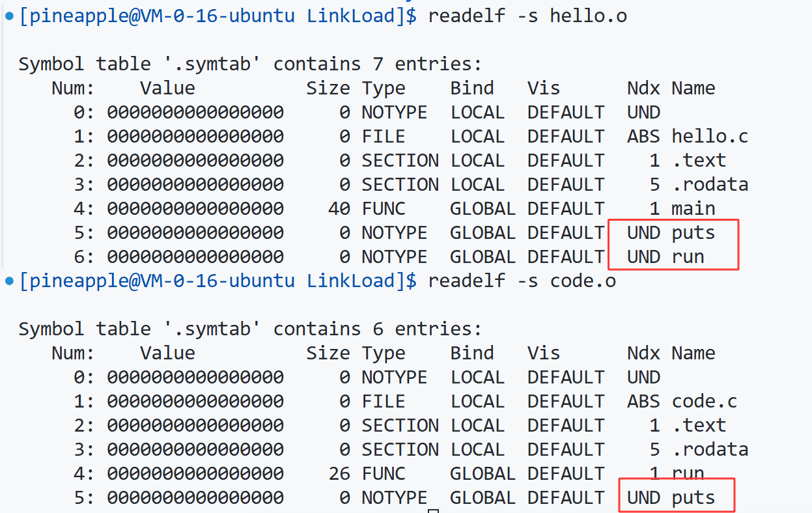Click FILE type in the hello.c row
The image size is (812, 513).
tap(384, 137)
